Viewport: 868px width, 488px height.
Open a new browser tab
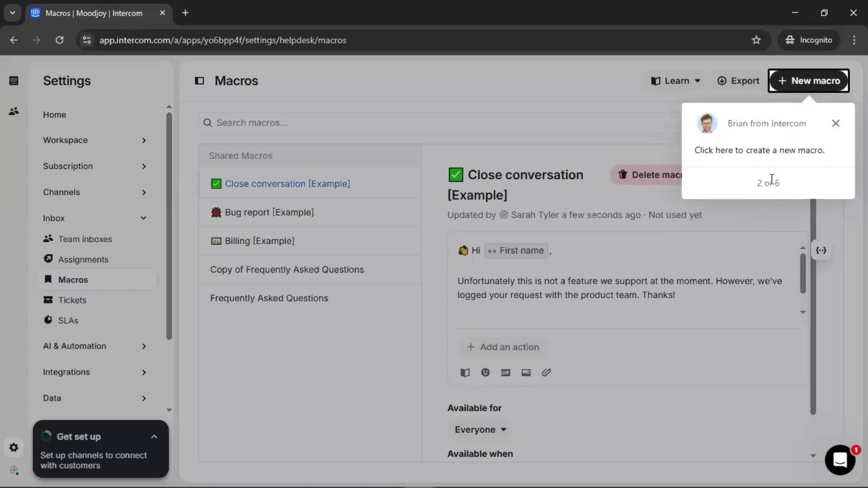pyautogui.click(x=185, y=13)
